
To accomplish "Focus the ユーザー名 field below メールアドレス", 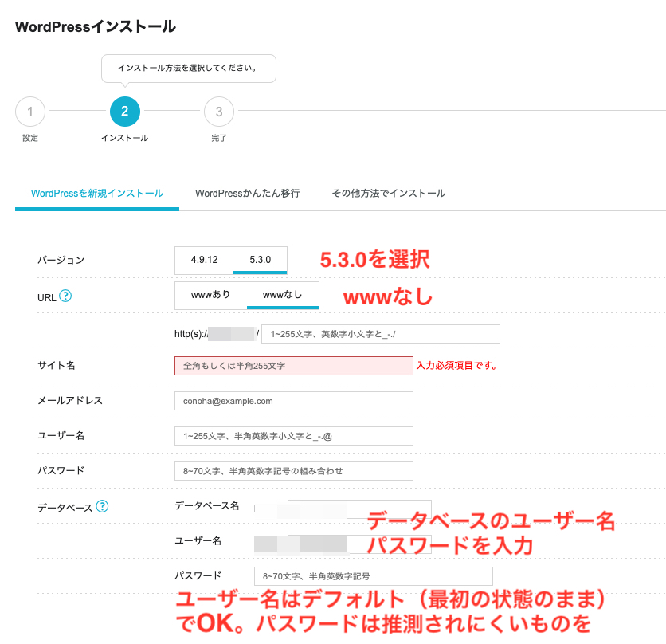I will [x=293, y=436].
